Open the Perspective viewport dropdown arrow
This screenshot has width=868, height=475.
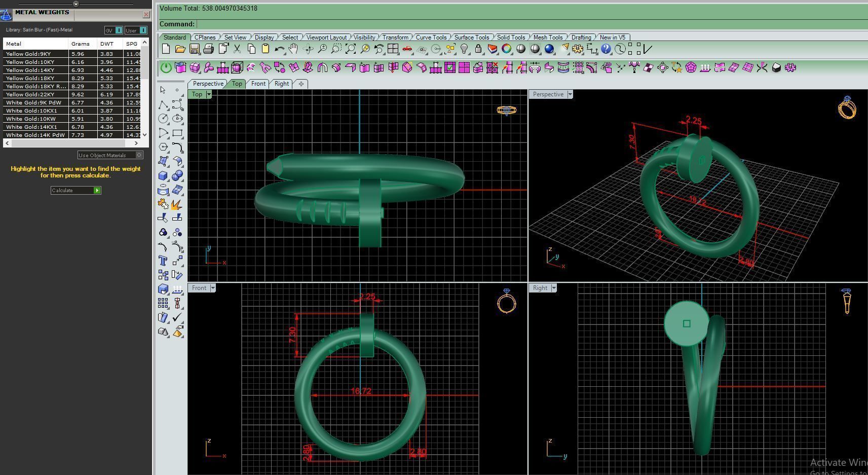point(570,94)
